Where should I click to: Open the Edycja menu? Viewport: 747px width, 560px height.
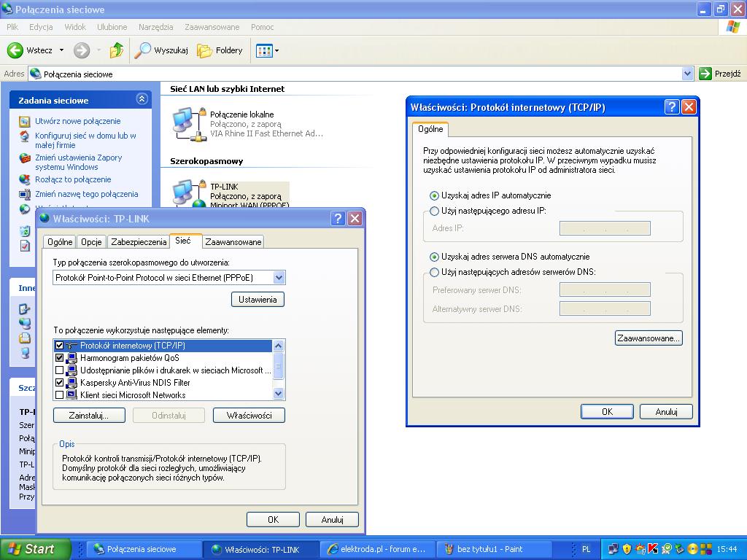point(41,27)
